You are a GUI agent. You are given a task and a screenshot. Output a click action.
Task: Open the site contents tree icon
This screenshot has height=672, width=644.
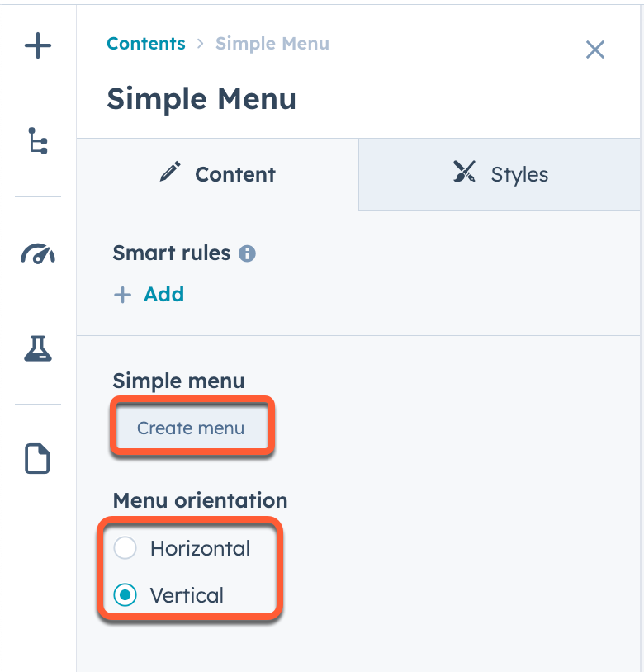coord(37,140)
